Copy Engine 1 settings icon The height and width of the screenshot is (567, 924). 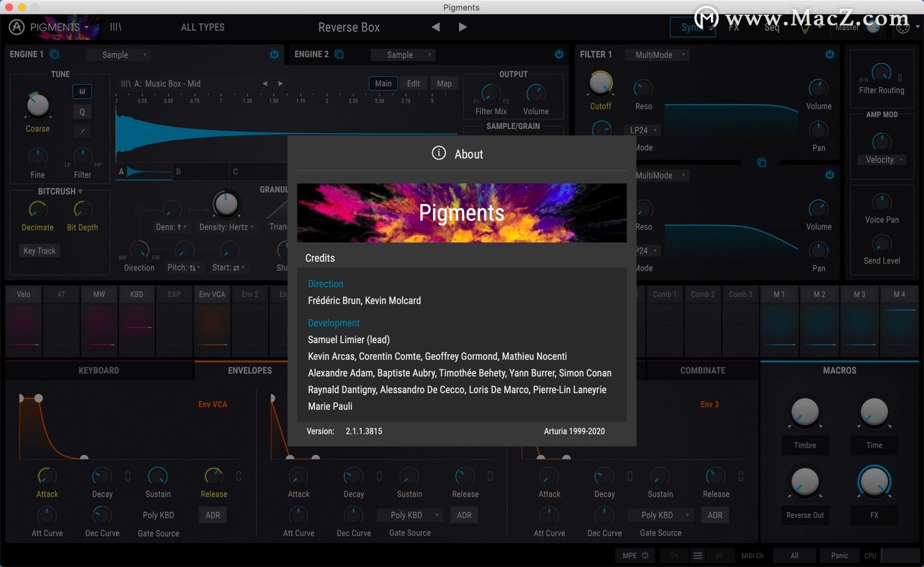click(x=55, y=55)
